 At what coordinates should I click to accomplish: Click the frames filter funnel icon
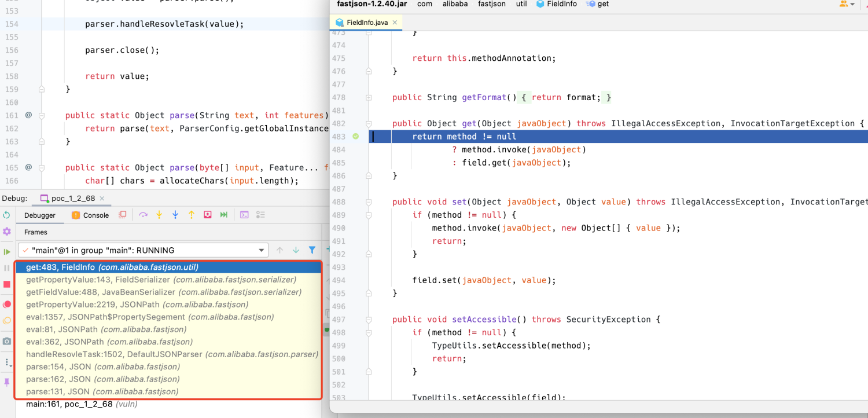(x=312, y=250)
